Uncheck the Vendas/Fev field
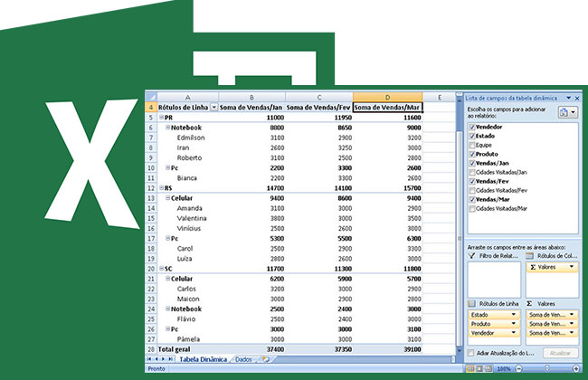This screenshot has width=588, height=380. tap(472, 182)
